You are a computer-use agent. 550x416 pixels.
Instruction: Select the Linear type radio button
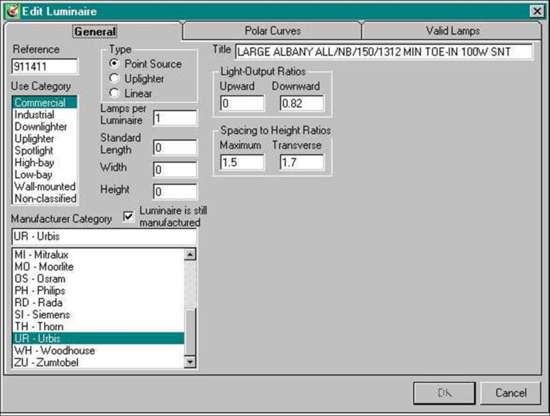click(x=113, y=93)
